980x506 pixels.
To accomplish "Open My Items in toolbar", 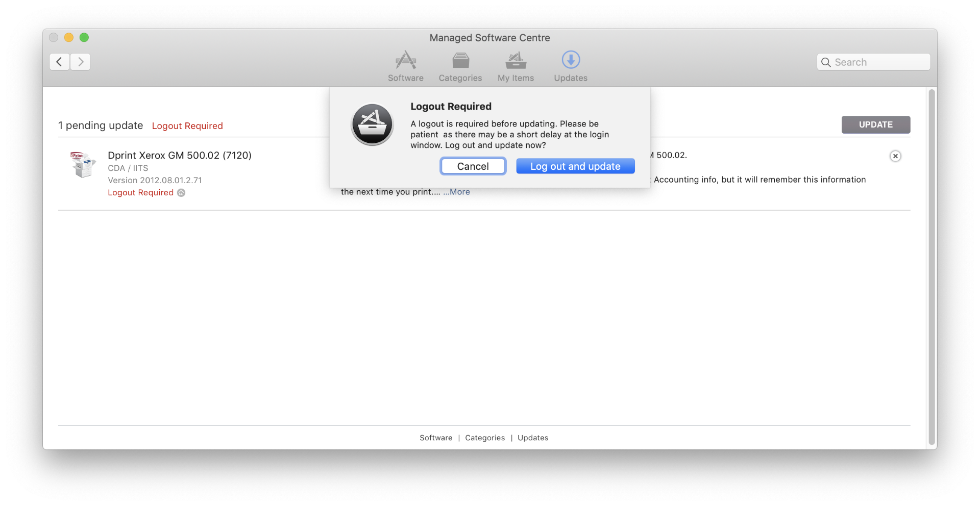I will (516, 66).
